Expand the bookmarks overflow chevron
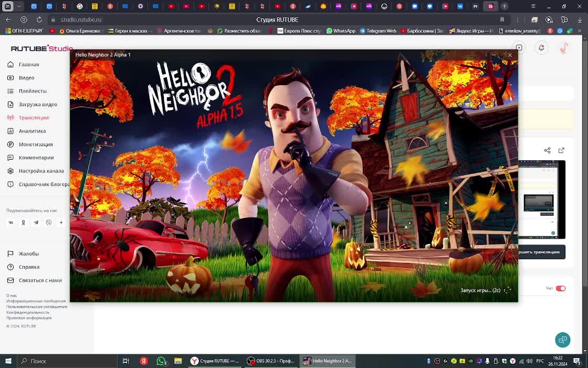 tap(580, 31)
